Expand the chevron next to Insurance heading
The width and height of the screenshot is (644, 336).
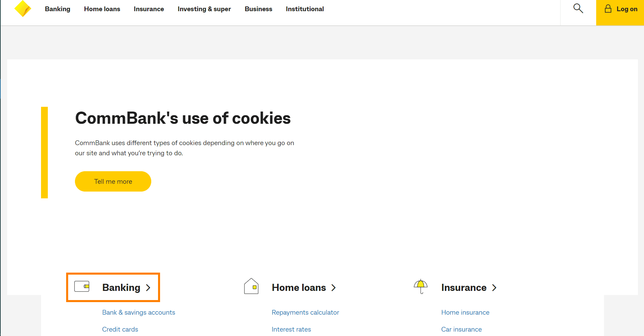[x=494, y=288]
